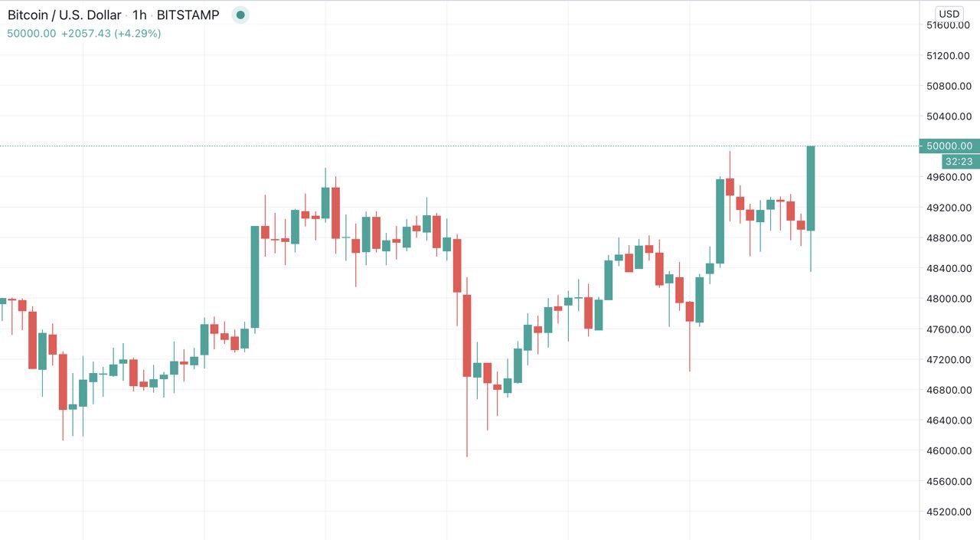Click the green market status dot icon
The width and height of the screenshot is (980, 540).
point(240,15)
